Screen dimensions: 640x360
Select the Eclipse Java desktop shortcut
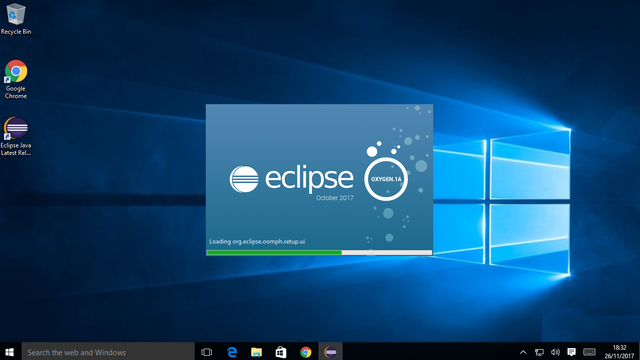(16, 136)
